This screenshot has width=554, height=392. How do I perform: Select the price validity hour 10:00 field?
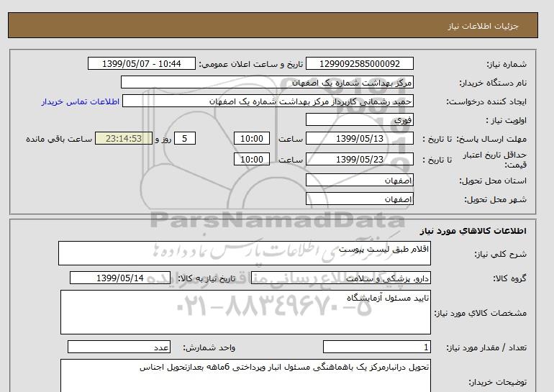pos(252,159)
